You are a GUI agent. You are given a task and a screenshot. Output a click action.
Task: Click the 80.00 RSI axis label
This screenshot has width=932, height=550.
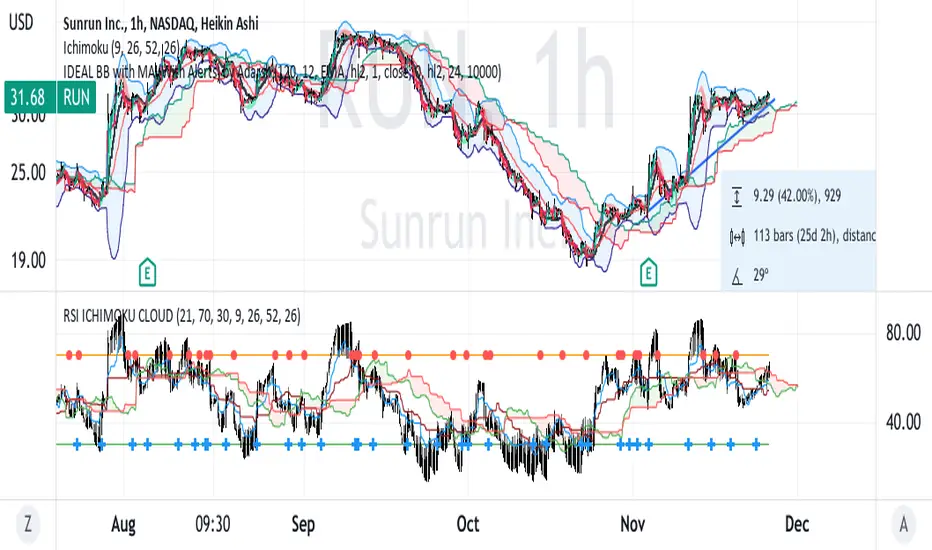[903, 332]
